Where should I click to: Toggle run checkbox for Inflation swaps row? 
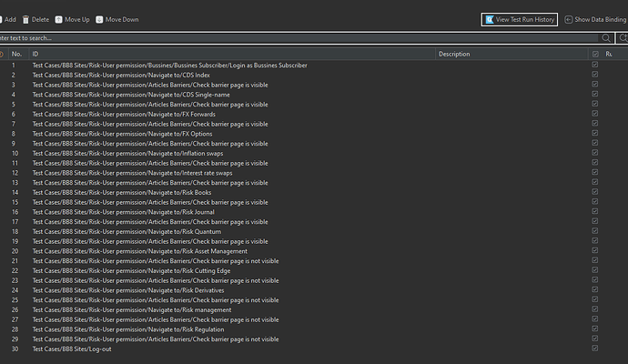pos(594,153)
